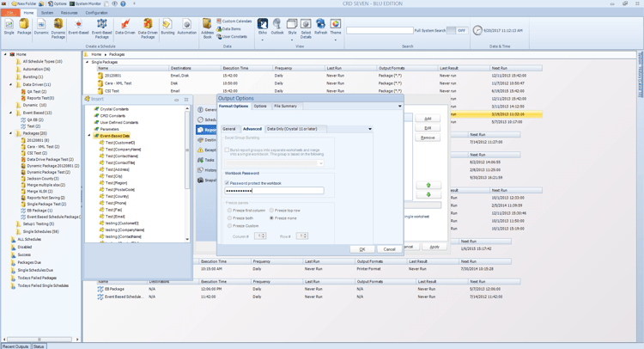Collapse the Event Based tree node
Image resolution: width=644 pixels, height=349 pixels.
click(x=10, y=113)
